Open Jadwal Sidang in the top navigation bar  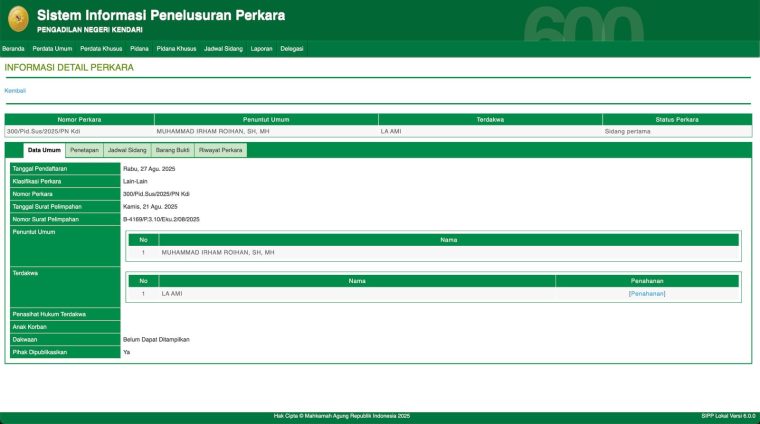click(x=223, y=48)
